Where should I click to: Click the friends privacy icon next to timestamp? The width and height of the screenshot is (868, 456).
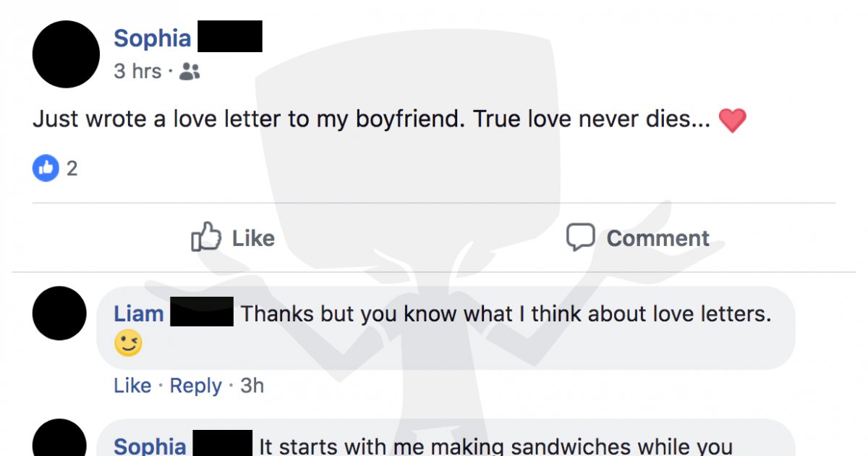pos(188,70)
